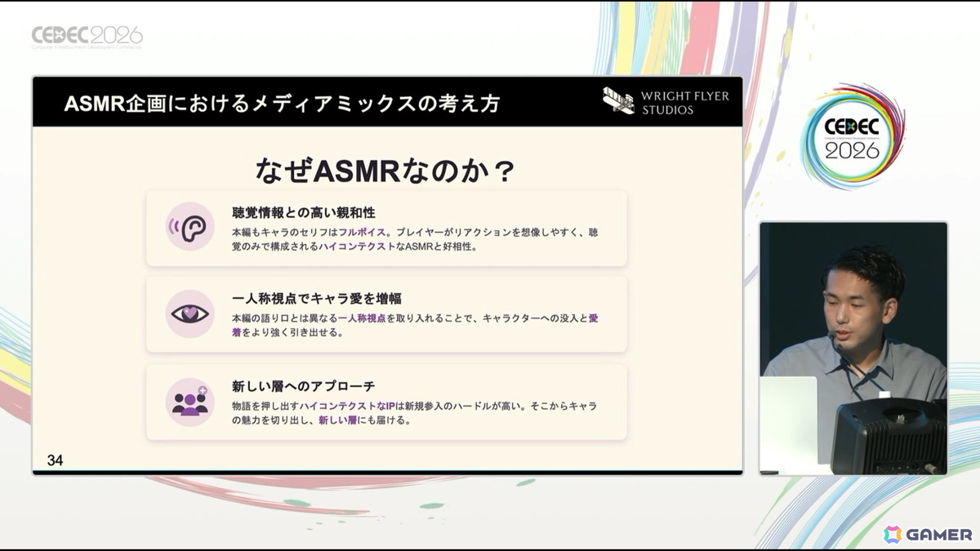Viewport: 980px width, 551px height.
Task: Click the slide title ASMR企画におけるメディアミックスの考え方
Action: pyautogui.click(x=282, y=104)
